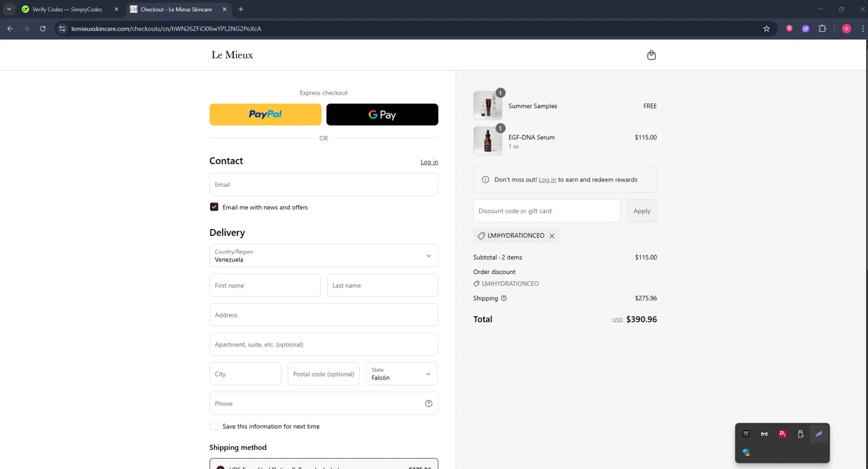Viewport: 868px width, 469px height.
Task: Pay with the PayPal express button
Action: [x=265, y=115]
